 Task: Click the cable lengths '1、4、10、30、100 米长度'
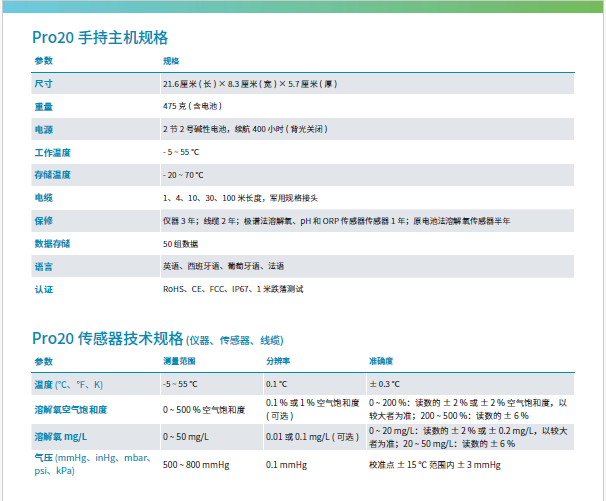212,198
